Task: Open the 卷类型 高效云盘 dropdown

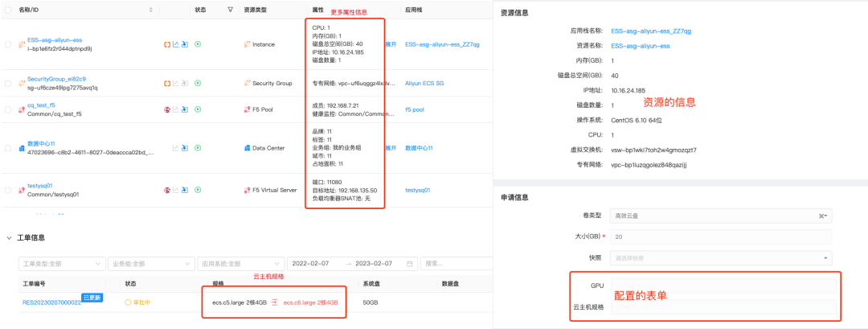Action: coord(721,216)
